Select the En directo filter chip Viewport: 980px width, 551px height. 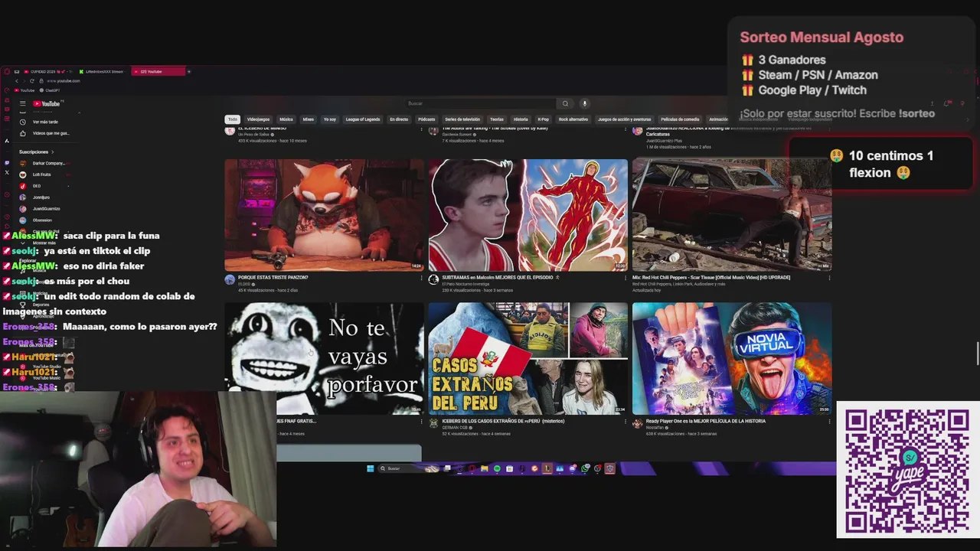(x=399, y=119)
